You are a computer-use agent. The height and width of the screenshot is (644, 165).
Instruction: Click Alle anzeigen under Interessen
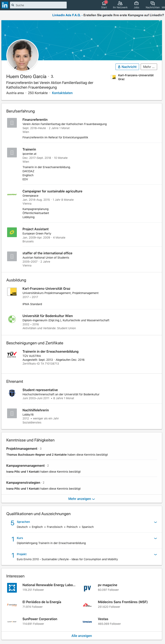[x=82, y=636]
